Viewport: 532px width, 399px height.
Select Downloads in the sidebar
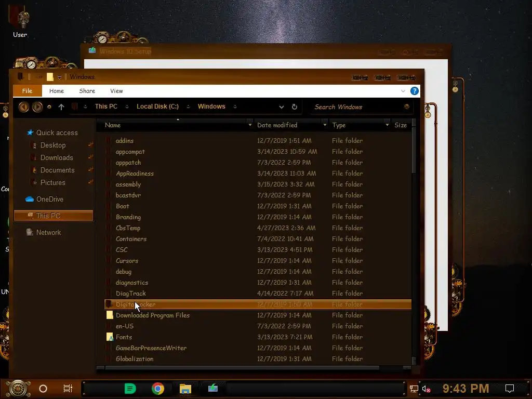[x=57, y=158]
